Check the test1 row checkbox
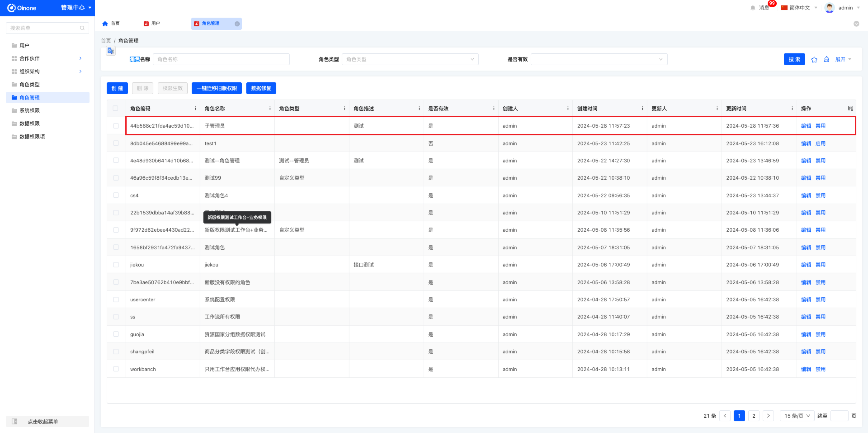This screenshot has width=868, height=433. pyautogui.click(x=116, y=143)
